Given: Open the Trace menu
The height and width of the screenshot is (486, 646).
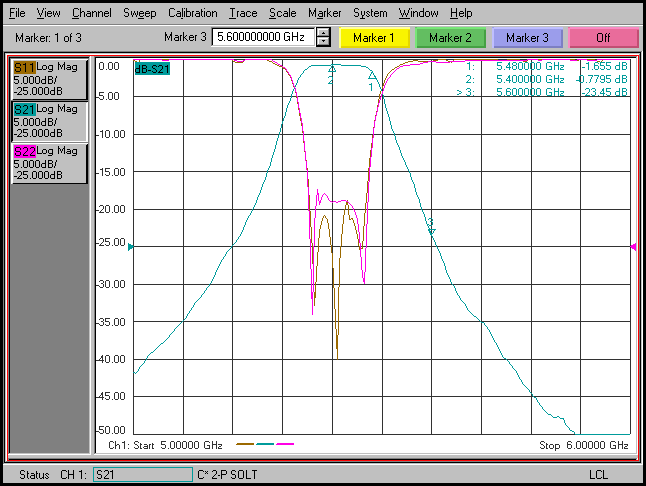Looking at the screenshot, I should pos(243,13).
